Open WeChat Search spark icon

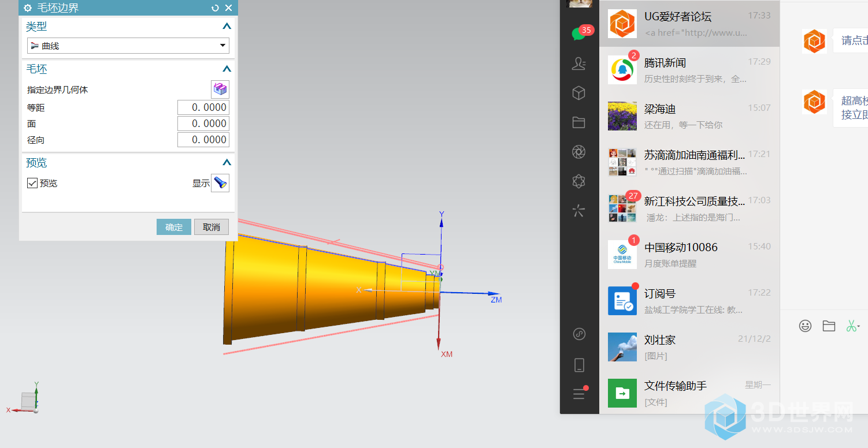579,211
